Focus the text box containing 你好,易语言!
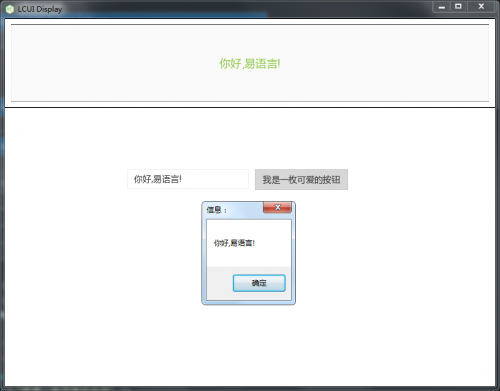 188,179
